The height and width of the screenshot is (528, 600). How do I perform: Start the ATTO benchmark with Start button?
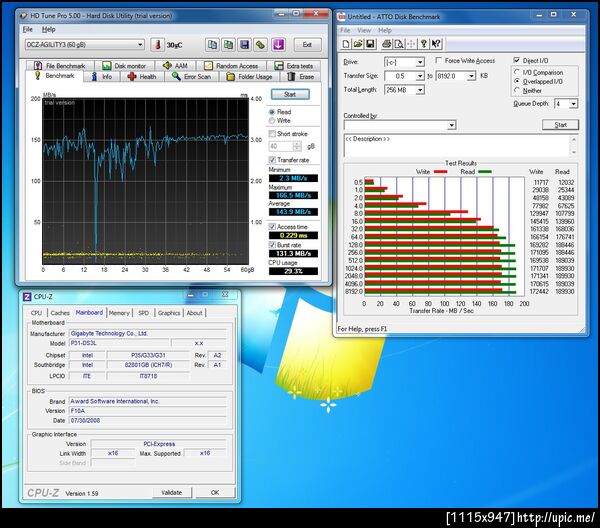560,125
